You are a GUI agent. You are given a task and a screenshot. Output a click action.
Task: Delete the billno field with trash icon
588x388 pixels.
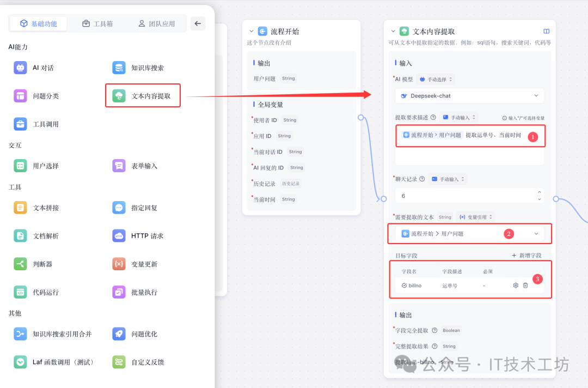[x=525, y=285]
